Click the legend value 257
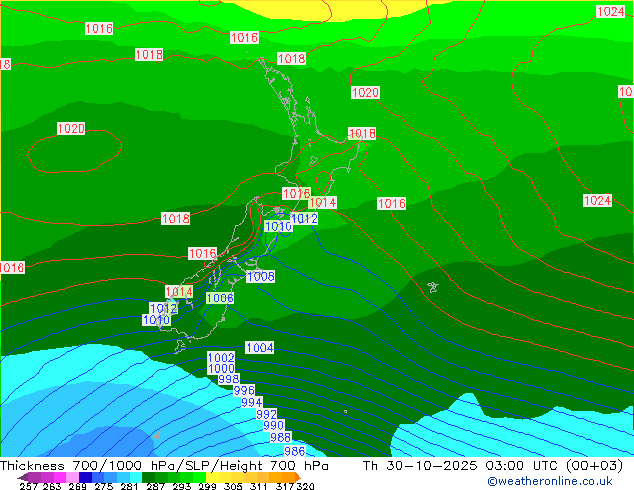 point(29,486)
